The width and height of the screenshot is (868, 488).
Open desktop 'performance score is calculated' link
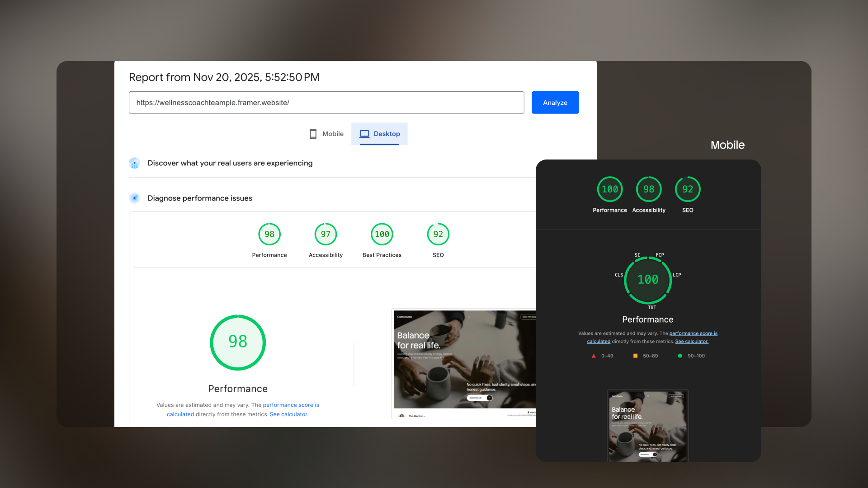coord(291,405)
